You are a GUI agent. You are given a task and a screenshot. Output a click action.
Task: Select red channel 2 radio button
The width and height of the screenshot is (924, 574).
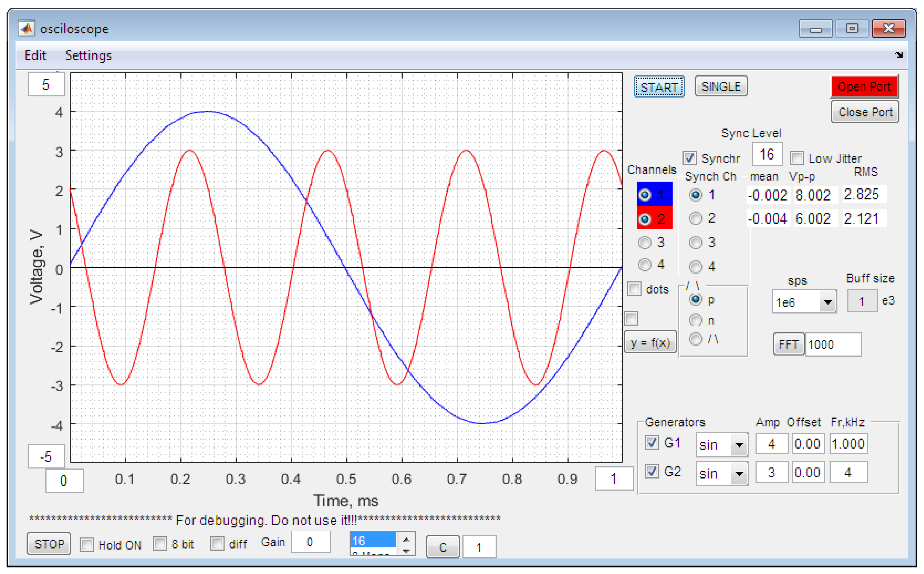coord(645,219)
